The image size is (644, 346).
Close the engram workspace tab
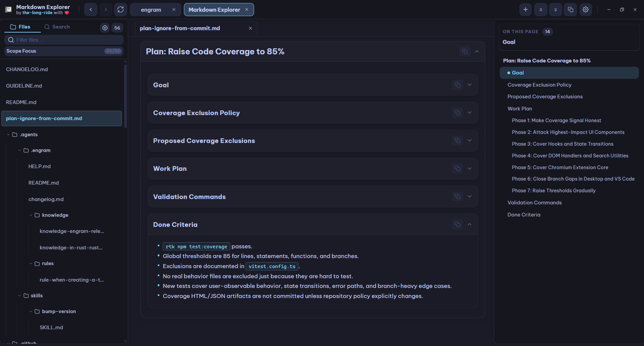coord(174,10)
